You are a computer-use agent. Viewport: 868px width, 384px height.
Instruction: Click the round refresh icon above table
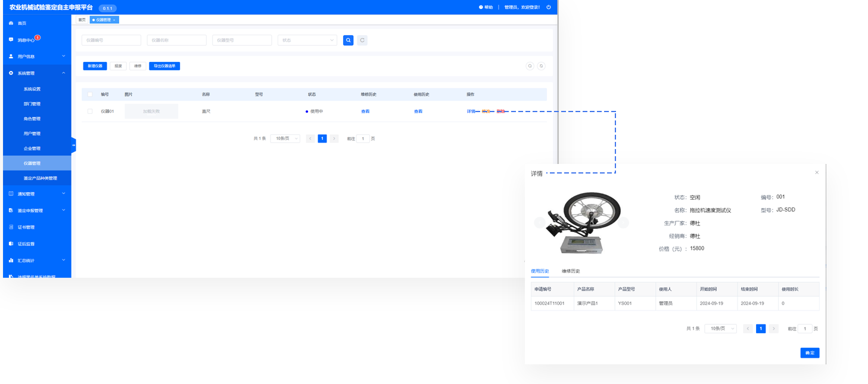542,66
